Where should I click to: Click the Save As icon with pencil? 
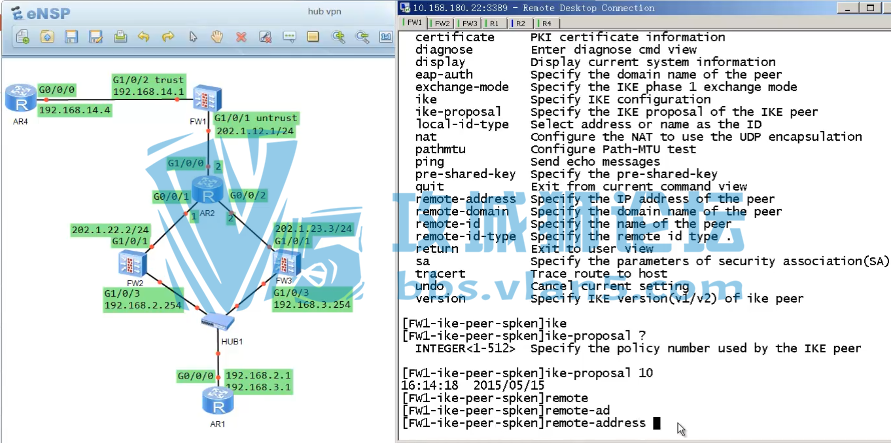coord(95,37)
